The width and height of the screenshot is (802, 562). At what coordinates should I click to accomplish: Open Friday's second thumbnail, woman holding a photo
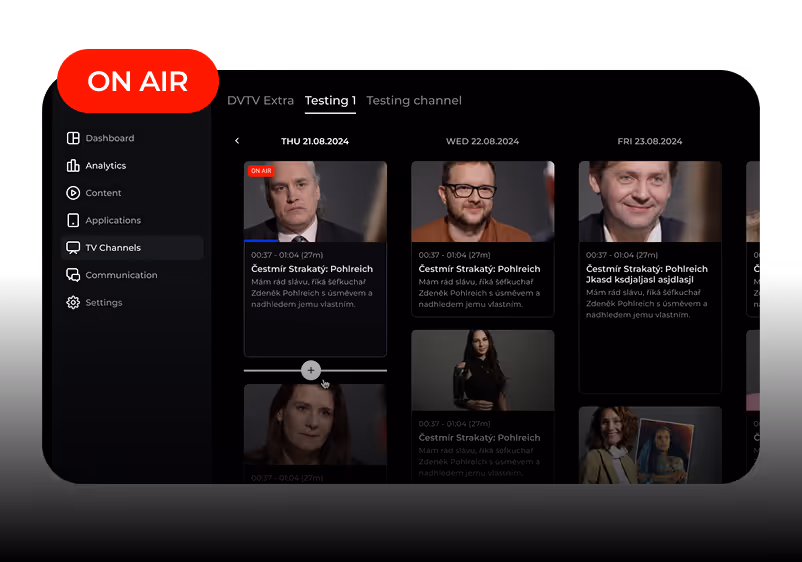tap(650, 445)
